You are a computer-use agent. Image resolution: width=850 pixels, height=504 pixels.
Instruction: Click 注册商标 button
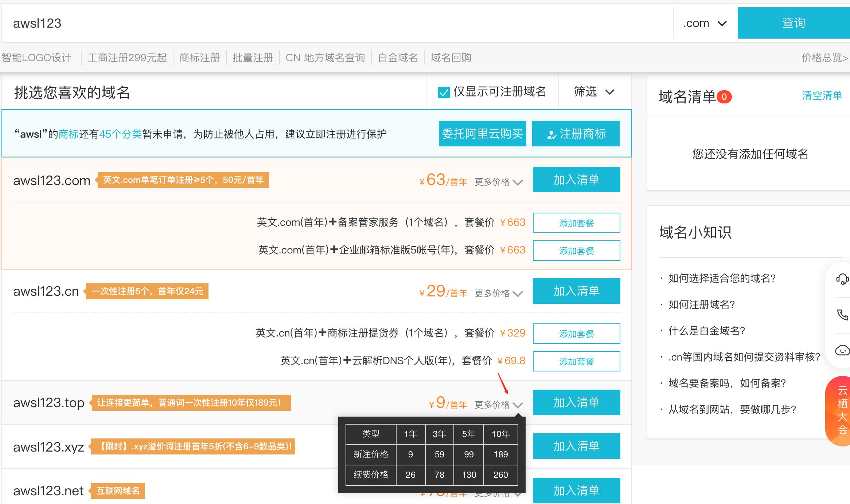point(576,134)
